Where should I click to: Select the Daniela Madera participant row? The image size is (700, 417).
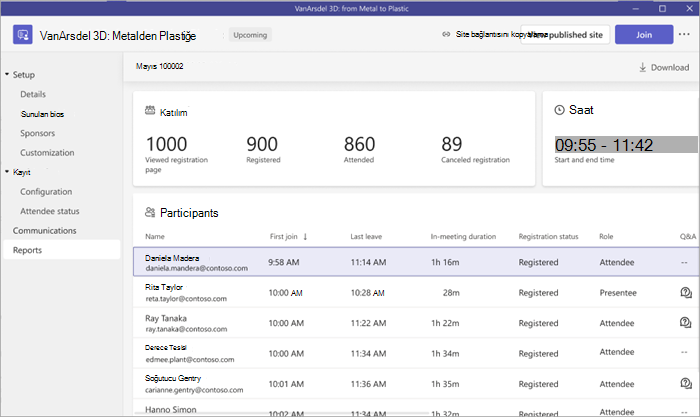416,262
